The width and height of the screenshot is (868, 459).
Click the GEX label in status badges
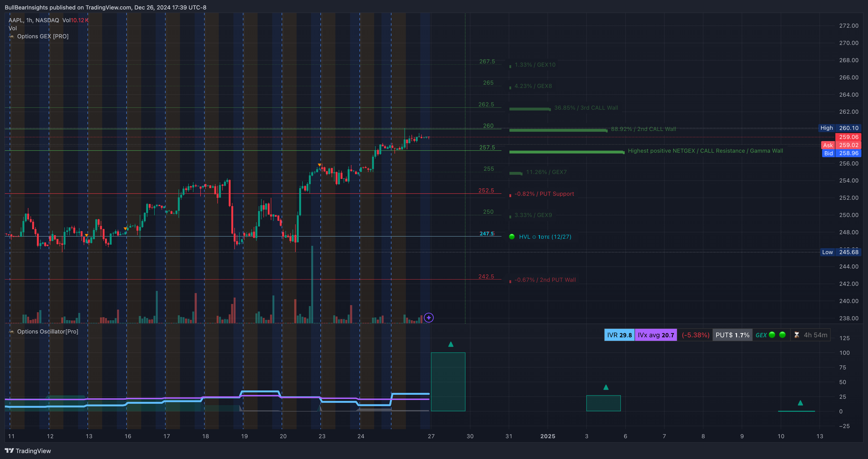(761, 335)
